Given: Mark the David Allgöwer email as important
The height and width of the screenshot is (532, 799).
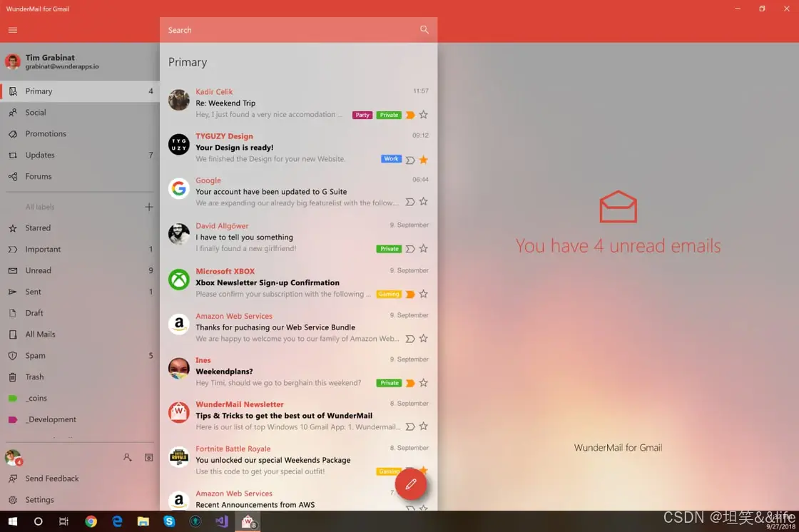Looking at the screenshot, I should coord(409,249).
